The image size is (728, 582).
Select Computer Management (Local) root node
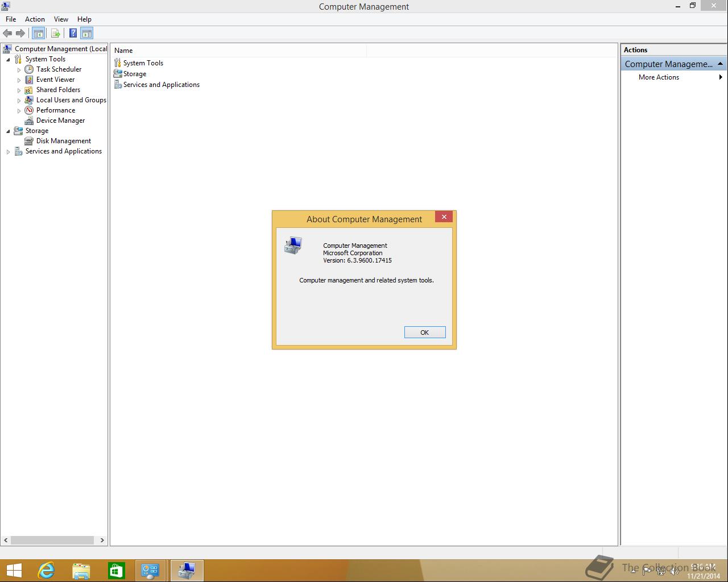click(61, 49)
